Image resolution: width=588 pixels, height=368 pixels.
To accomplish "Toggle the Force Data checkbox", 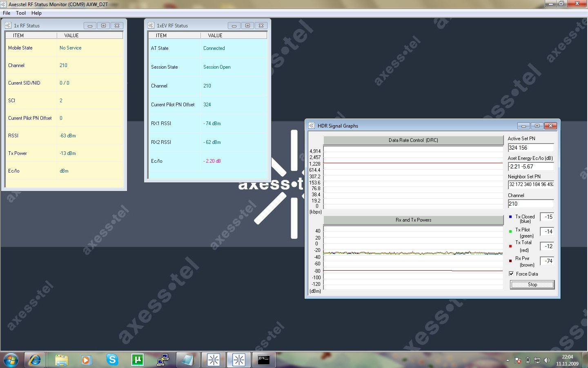I will [511, 274].
